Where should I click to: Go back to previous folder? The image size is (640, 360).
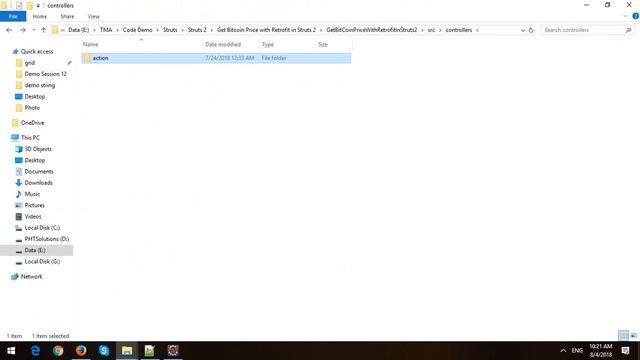point(9,30)
